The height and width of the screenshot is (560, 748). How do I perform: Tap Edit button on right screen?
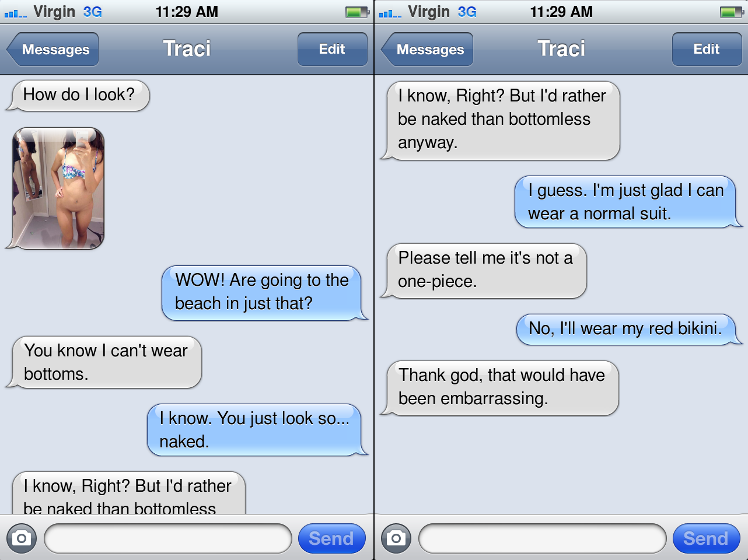pos(707,50)
